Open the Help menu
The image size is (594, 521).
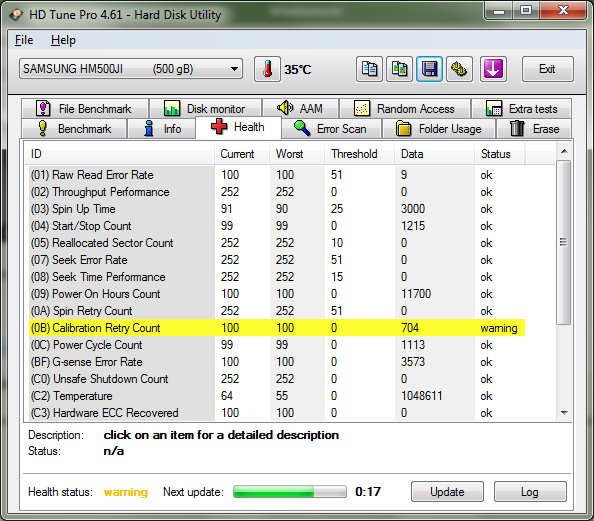[x=63, y=40]
